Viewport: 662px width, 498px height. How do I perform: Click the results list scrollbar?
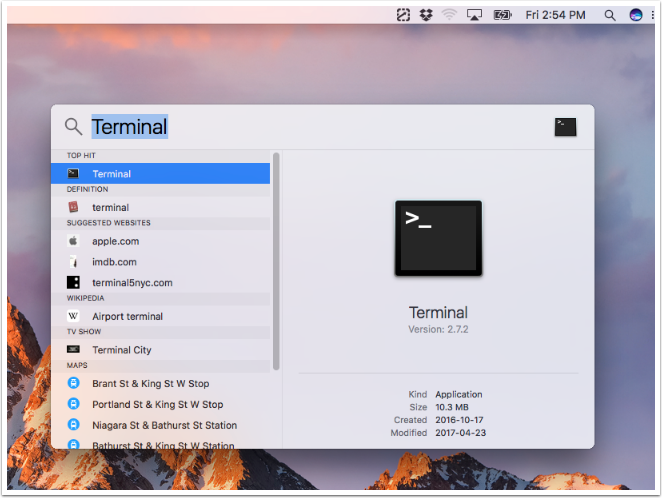tap(276, 261)
